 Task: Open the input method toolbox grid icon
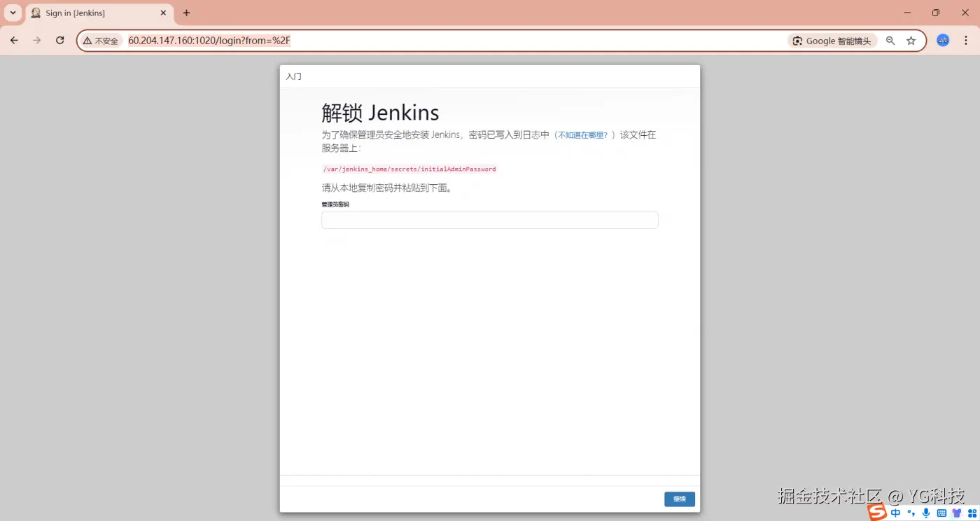point(972,513)
